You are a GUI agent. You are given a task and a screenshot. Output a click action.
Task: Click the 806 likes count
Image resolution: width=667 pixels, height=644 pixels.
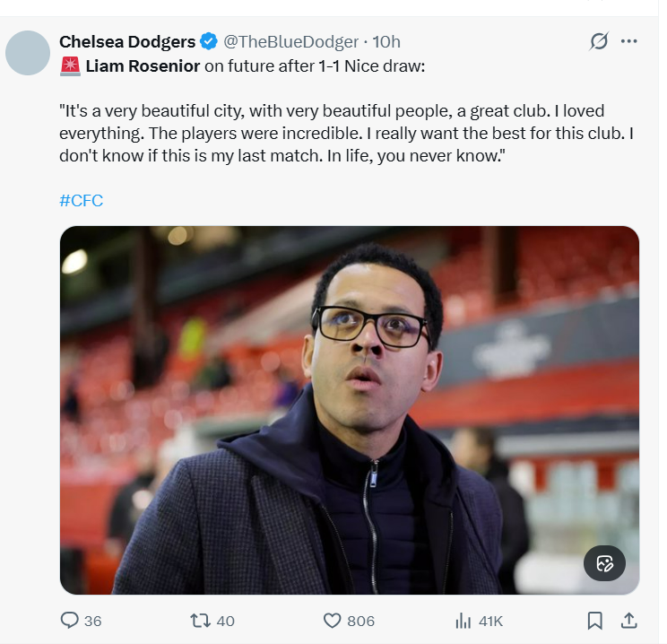(360, 621)
